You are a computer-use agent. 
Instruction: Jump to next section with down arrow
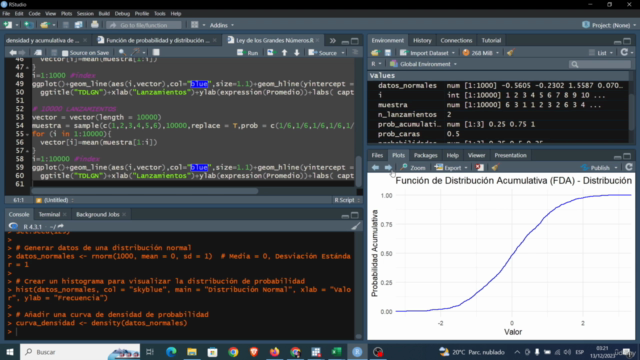(297, 53)
